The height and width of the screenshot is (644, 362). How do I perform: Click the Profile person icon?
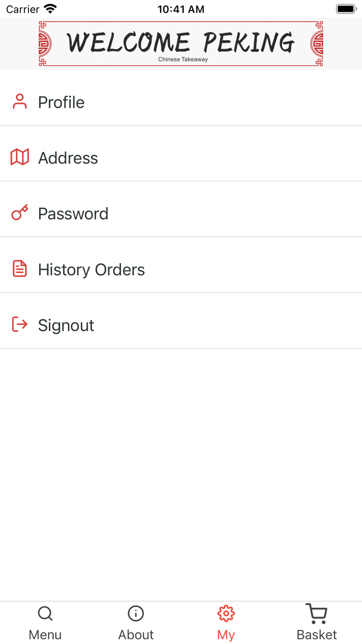[x=20, y=101]
